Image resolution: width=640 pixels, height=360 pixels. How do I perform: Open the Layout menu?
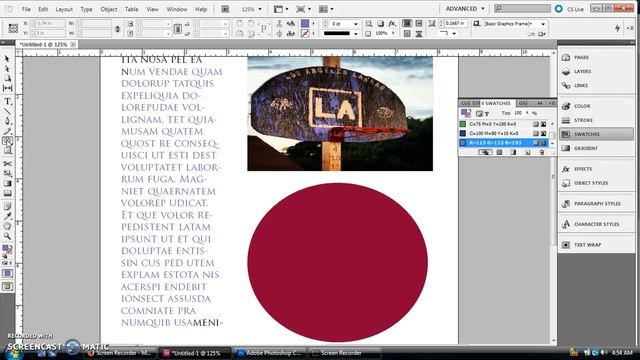tap(64, 9)
